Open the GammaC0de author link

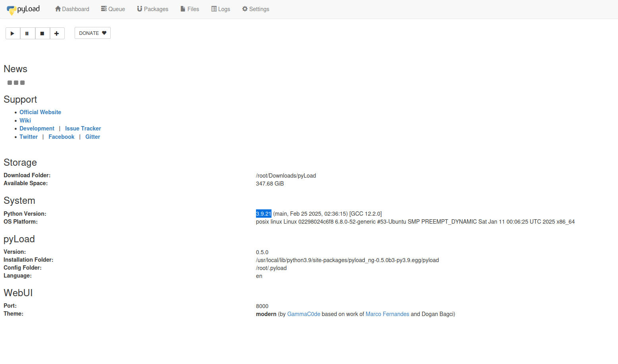tap(304, 314)
